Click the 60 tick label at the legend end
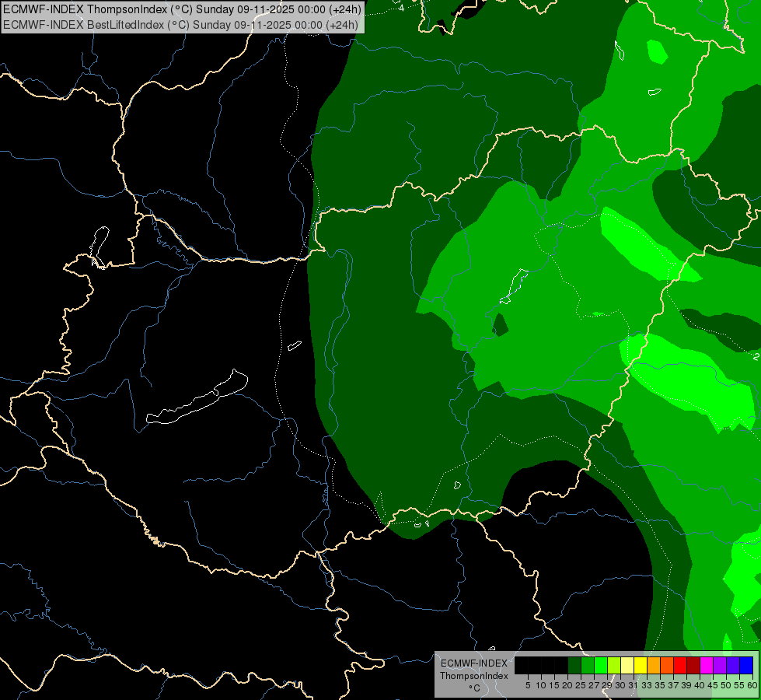The width and height of the screenshot is (761, 700). [752, 685]
